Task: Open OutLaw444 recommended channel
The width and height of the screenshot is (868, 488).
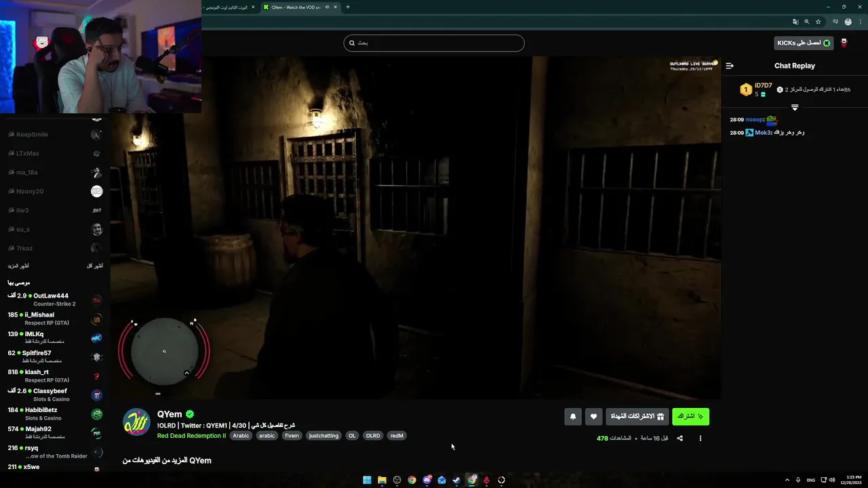Action: click(x=56, y=300)
